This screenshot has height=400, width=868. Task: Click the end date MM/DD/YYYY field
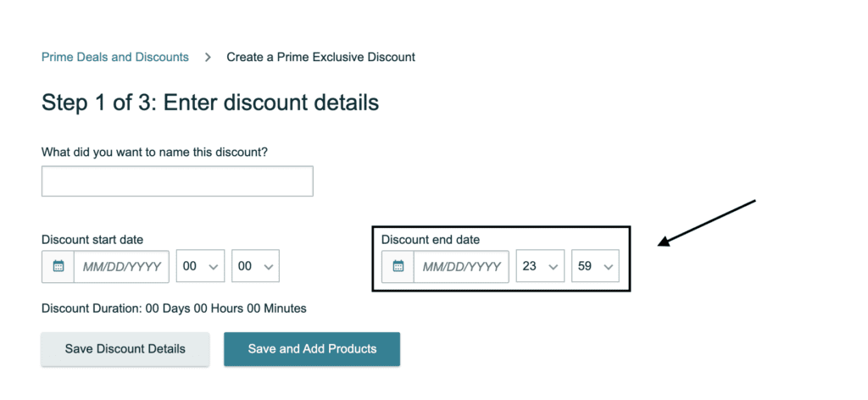click(462, 266)
